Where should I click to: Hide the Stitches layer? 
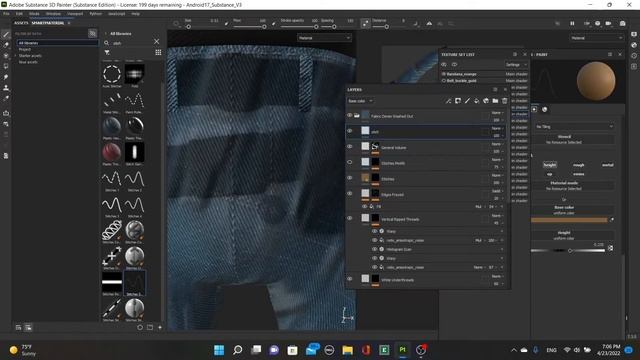pos(349,178)
